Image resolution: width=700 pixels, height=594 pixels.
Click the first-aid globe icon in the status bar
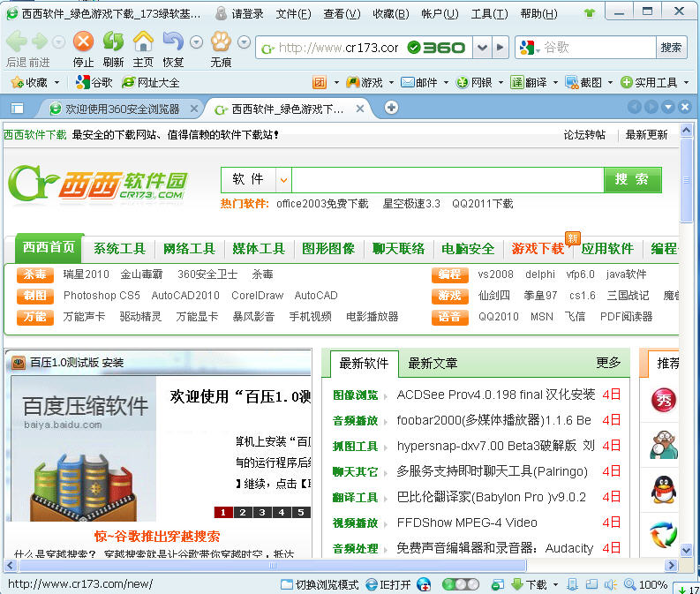point(424,584)
